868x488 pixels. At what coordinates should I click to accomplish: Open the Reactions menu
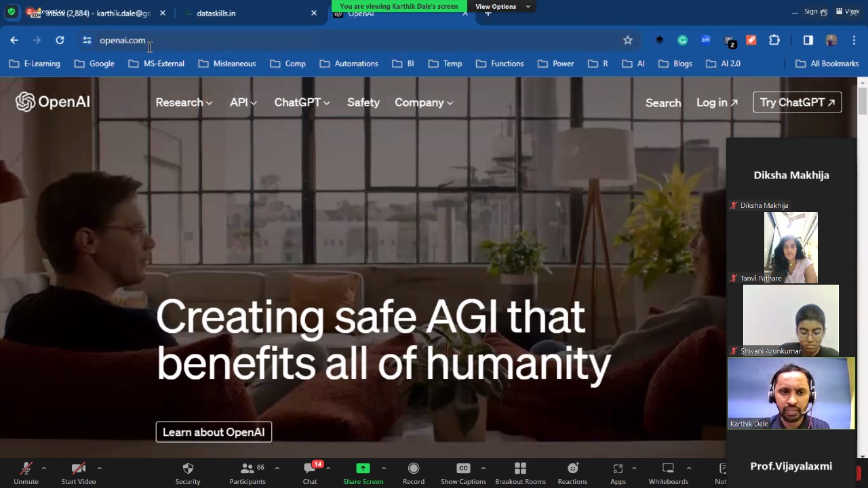click(572, 473)
